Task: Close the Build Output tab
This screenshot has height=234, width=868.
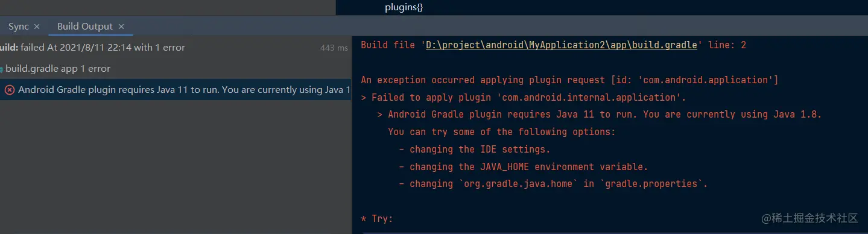Action: click(x=121, y=27)
